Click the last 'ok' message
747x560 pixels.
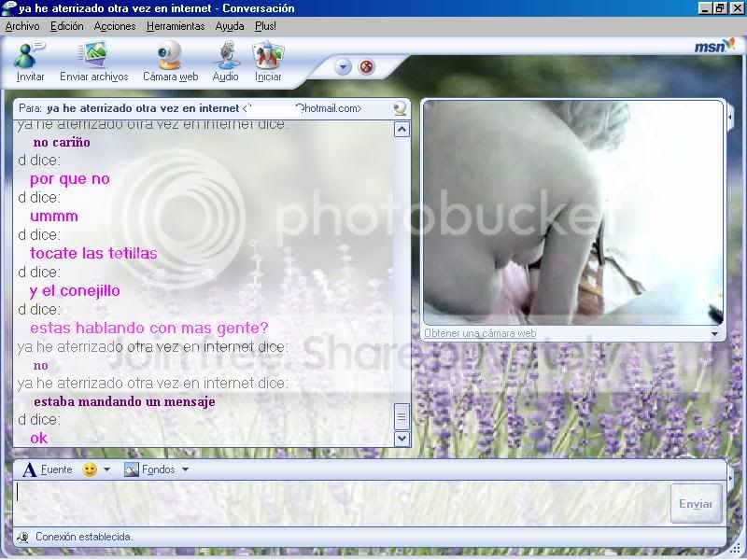(x=38, y=439)
